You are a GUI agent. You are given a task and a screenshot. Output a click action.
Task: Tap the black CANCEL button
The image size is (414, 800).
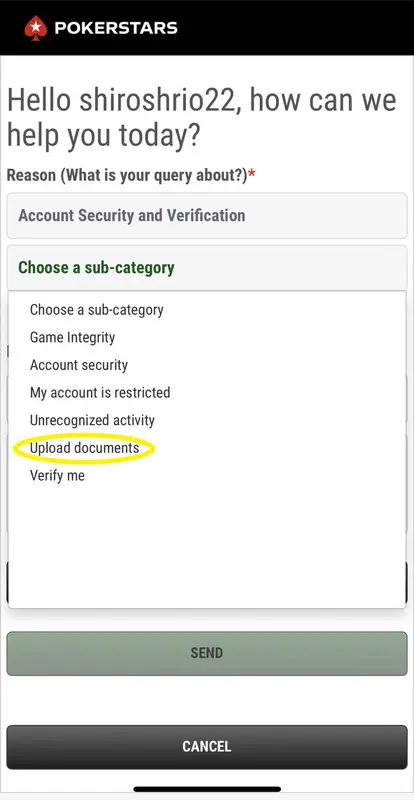coord(207,747)
